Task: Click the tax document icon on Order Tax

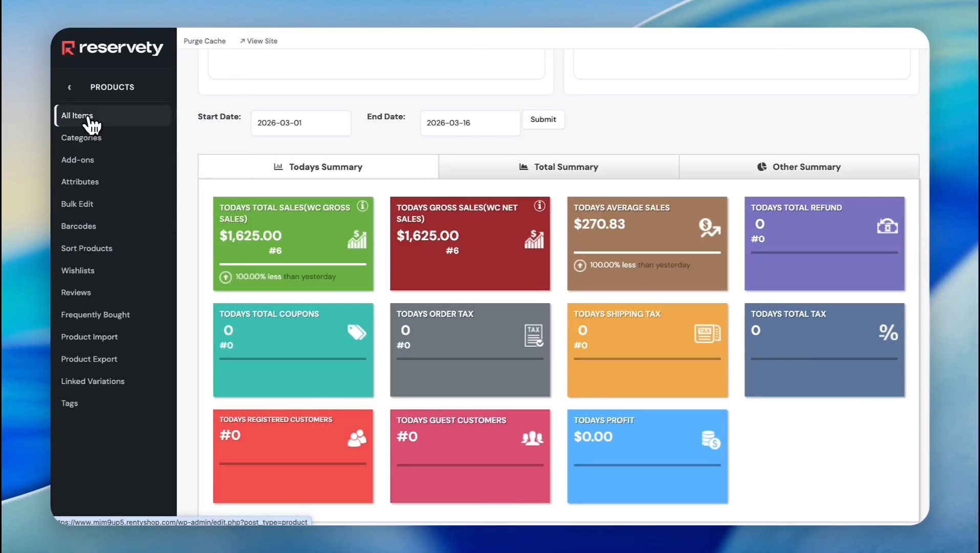Action: coord(534,335)
